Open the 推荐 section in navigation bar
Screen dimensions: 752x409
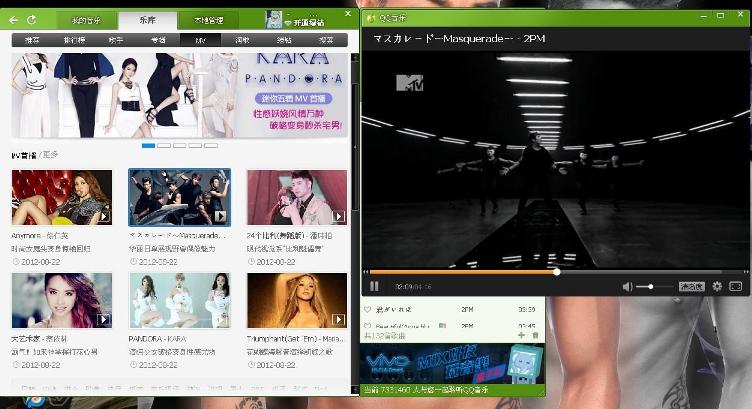pos(33,40)
